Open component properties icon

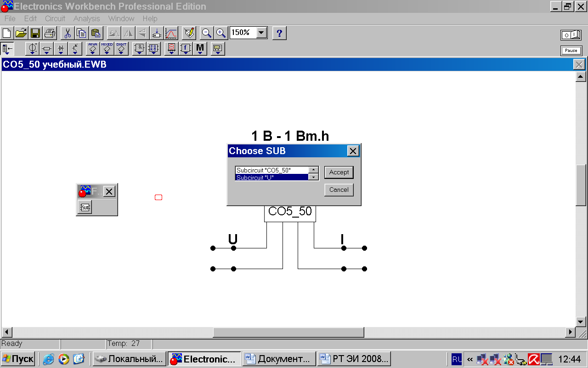pyautogui.click(x=189, y=33)
